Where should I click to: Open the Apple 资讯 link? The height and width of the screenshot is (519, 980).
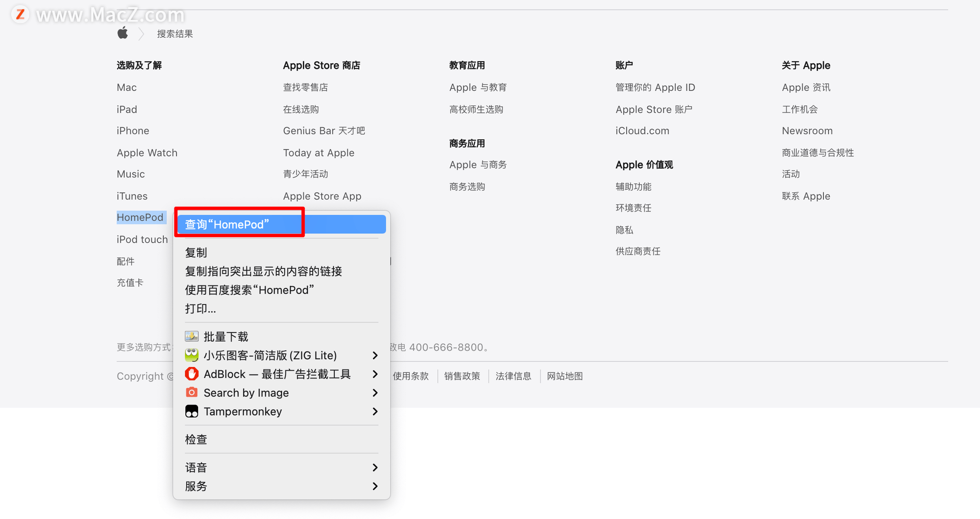(806, 87)
